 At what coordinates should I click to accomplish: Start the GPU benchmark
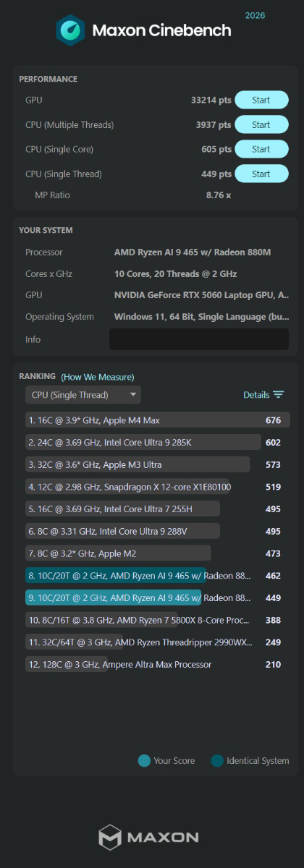[261, 101]
